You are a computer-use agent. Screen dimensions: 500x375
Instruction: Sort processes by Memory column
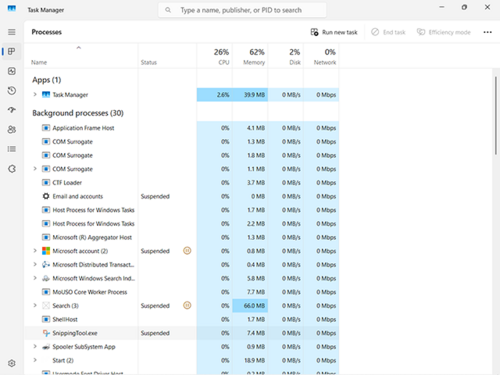[250, 56]
